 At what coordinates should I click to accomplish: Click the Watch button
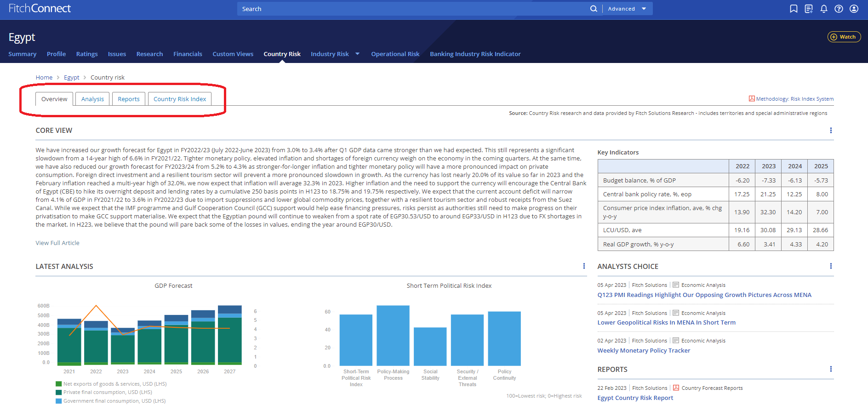(844, 37)
